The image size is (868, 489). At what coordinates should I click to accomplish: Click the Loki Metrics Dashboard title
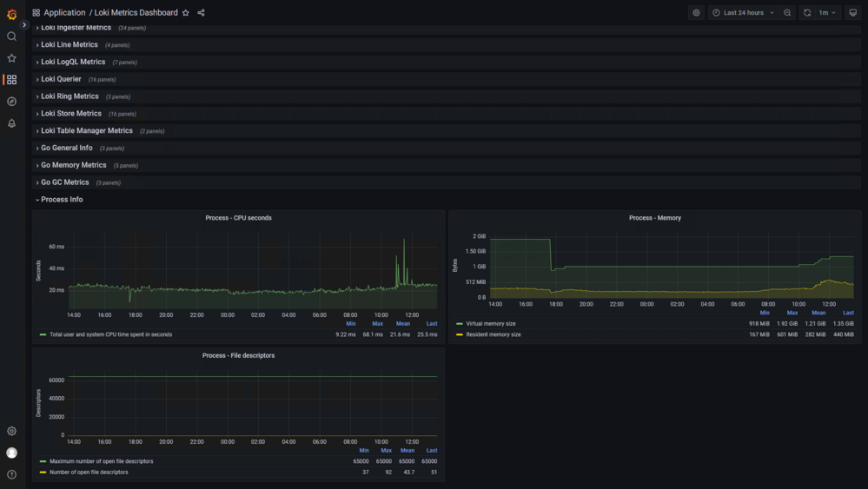click(136, 13)
